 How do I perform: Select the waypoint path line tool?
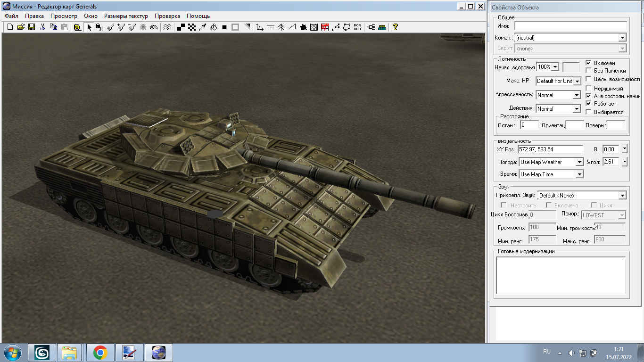336,27
